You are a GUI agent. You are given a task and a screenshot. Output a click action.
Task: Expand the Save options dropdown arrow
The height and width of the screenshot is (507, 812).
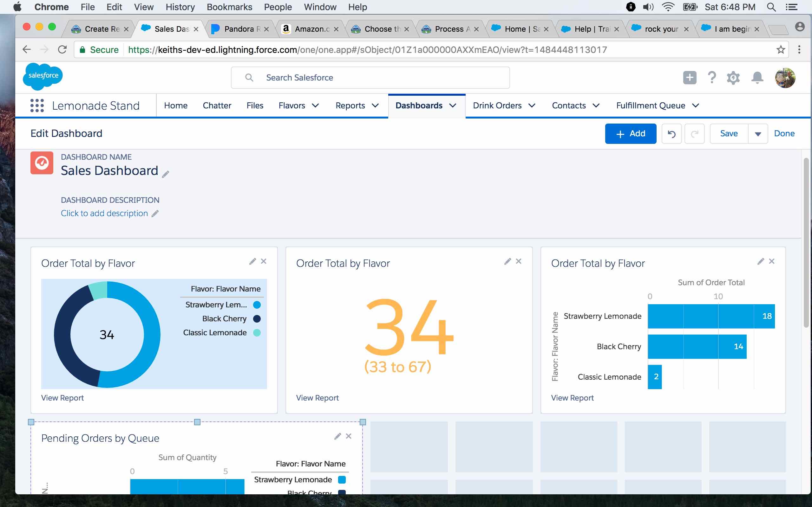click(758, 134)
